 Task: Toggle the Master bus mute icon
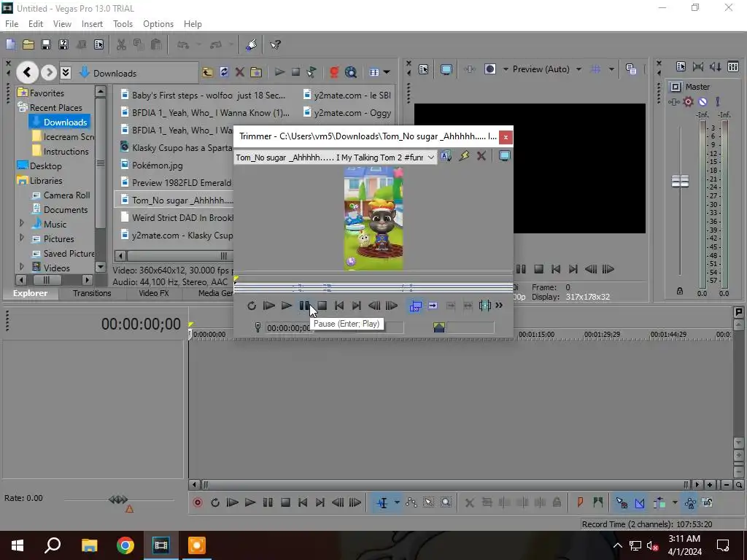pos(703,101)
